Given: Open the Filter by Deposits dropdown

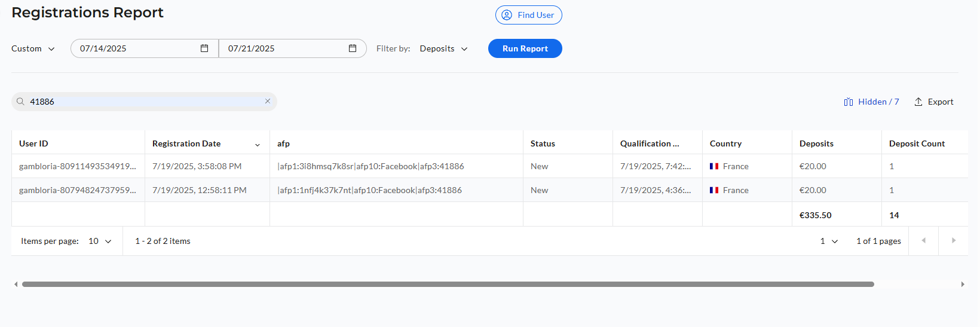Looking at the screenshot, I should coord(443,48).
